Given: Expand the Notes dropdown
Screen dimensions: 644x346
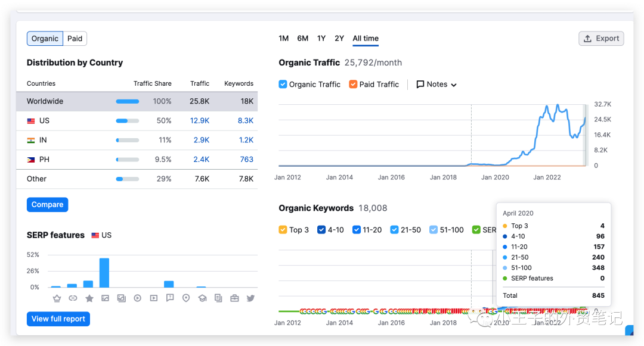Looking at the screenshot, I should pos(436,85).
